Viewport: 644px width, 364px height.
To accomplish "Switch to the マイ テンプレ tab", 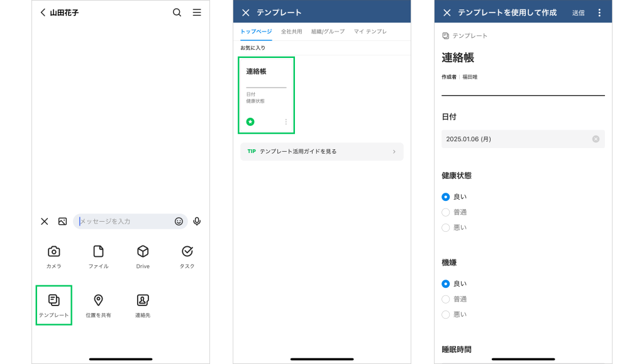I will click(x=370, y=31).
